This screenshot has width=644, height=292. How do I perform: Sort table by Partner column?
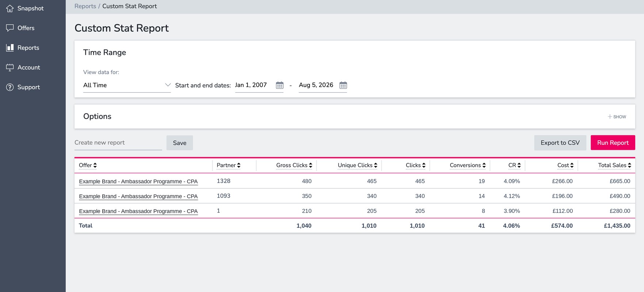pos(229,165)
